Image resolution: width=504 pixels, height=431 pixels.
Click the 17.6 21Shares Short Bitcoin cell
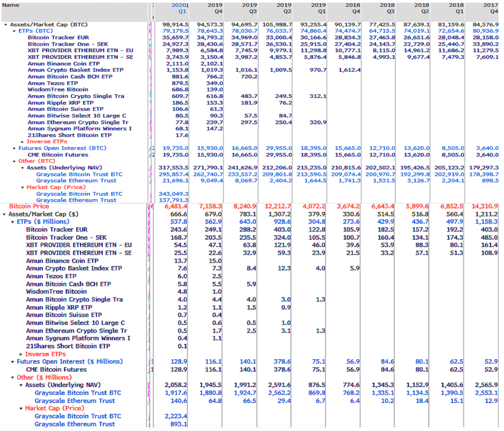click(x=182, y=135)
